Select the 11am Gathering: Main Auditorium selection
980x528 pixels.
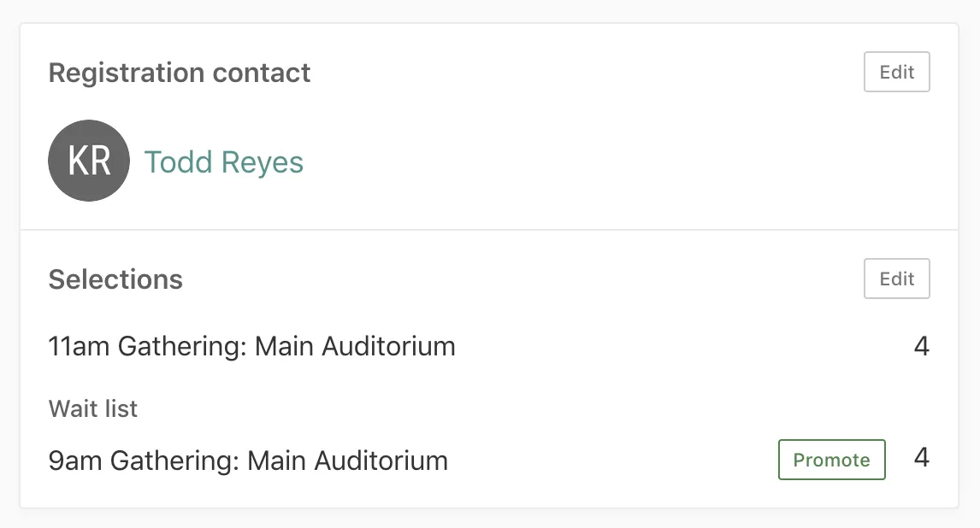coord(251,347)
